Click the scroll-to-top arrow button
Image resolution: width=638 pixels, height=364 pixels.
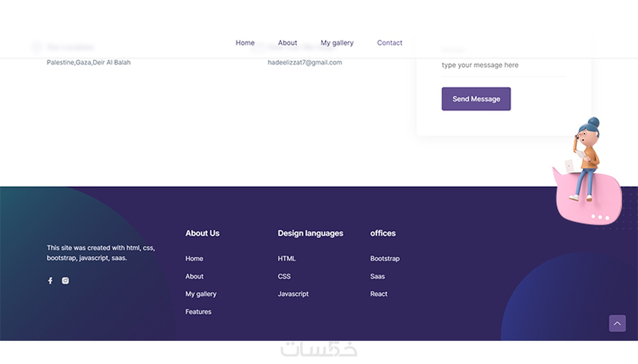(x=617, y=323)
